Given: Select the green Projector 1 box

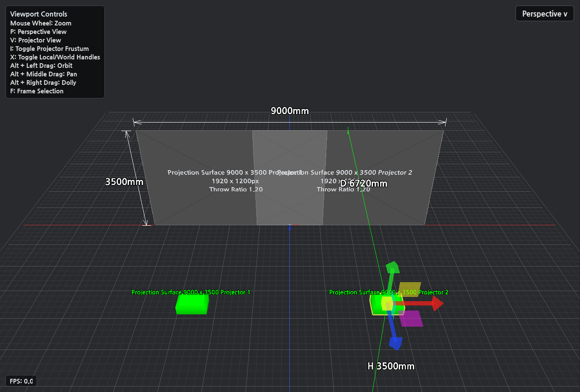Looking at the screenshot, I should click(x=192, y=304).
